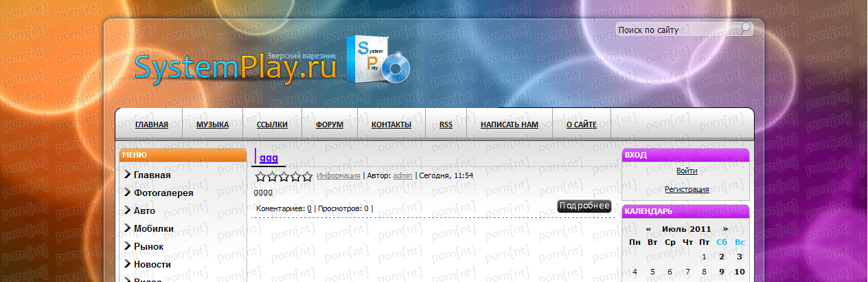Select Фотогалерея in the side menu
868x282 pixels.
163,193
